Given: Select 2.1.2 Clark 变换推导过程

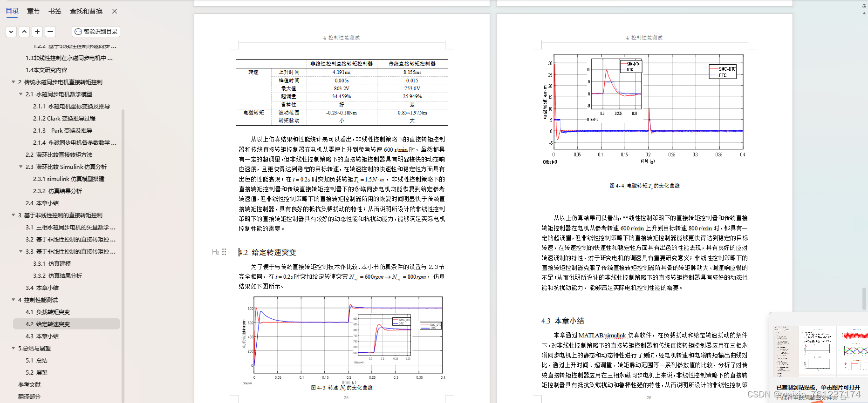Looking at the screenshot, I should pyautogui.click(x=64, y=118).
